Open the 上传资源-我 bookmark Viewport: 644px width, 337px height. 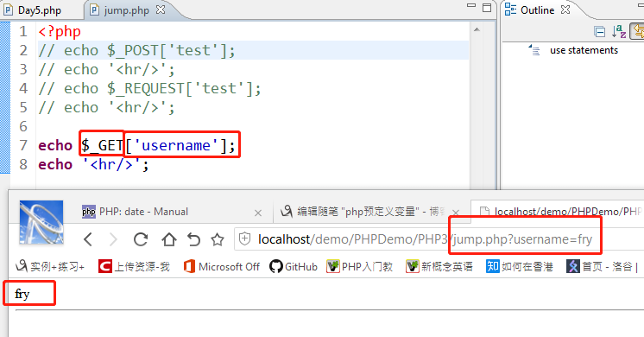coord(134,267)
